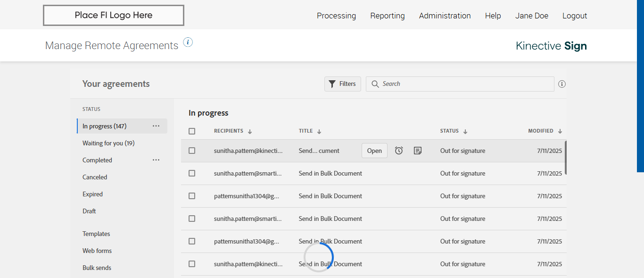644x278 pixels.
Task: Click the Logout link
Action: [575, 16]
